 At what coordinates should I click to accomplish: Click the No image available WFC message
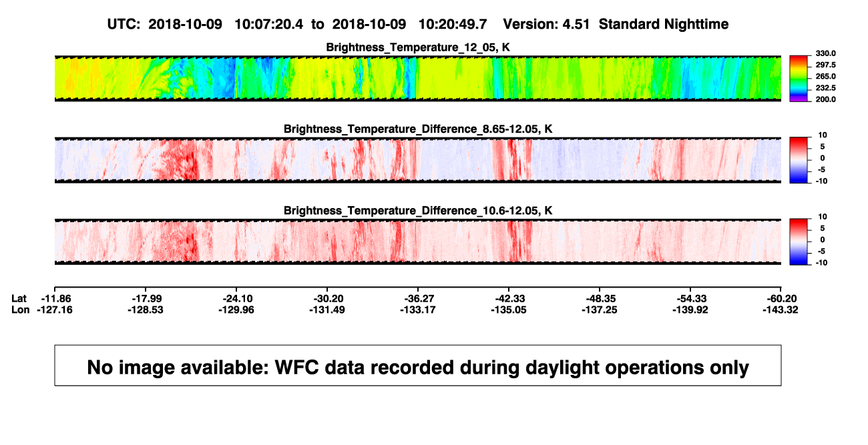(418, 367)
